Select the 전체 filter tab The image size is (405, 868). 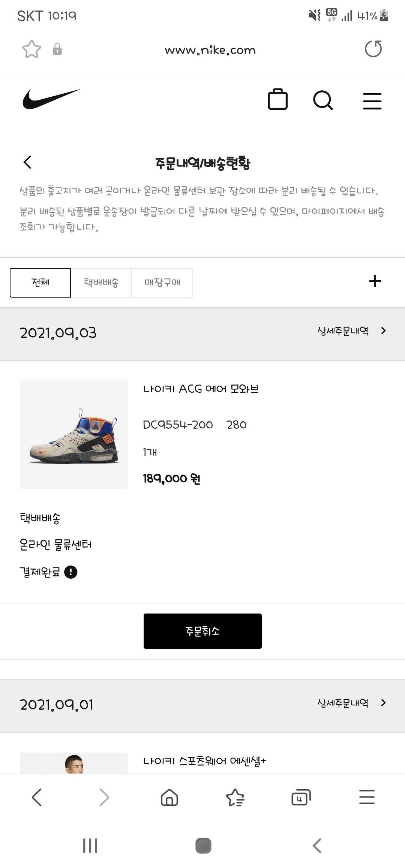pos(40,283)
